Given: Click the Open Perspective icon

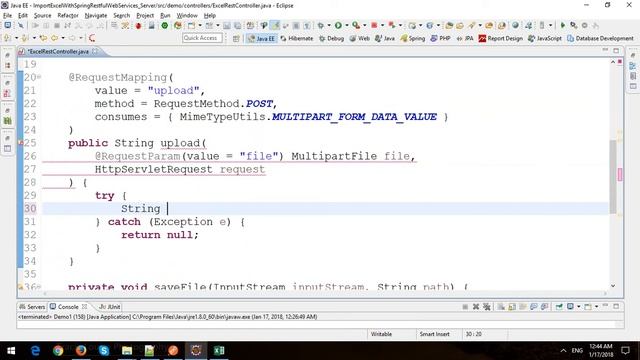Looking at the screenshot, I should pos(236,38).
